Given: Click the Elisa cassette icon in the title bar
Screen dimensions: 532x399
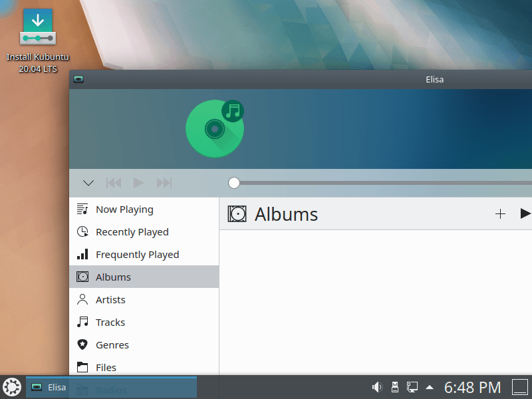Looking at the screenshot, I should tap(78, 79).
